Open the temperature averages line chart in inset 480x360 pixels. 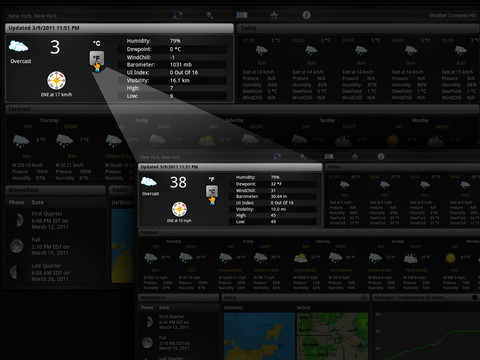[x=427, y=336]
